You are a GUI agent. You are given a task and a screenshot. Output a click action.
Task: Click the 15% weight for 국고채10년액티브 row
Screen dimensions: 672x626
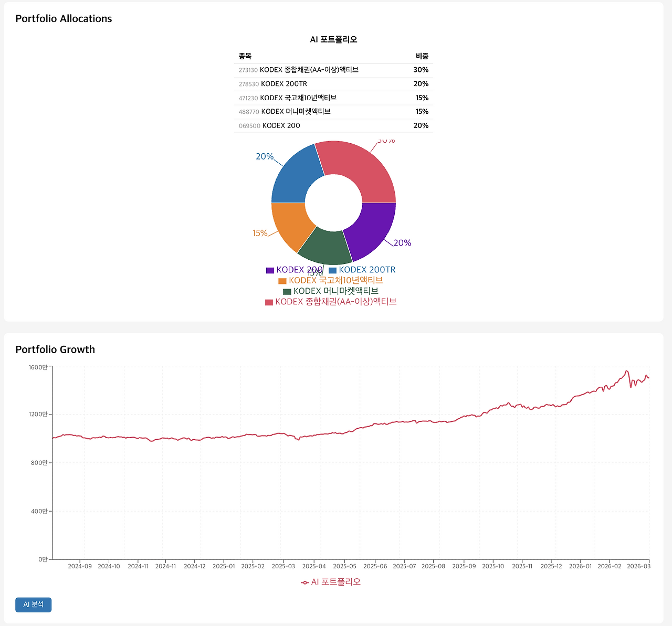(x=422, y=98)
